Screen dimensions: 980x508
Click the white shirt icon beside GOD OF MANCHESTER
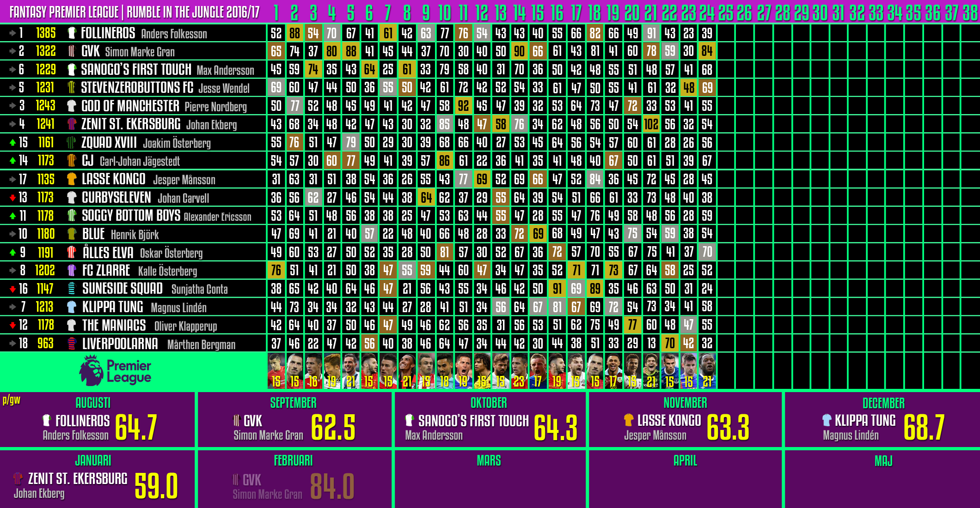click(x=72, y=106)
